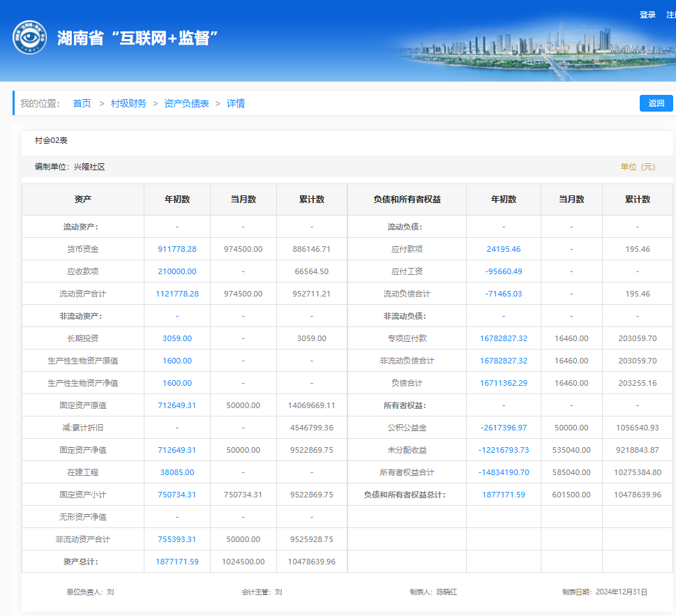Select 应收款项 row label
This screenshot has height=616, width=676.
tap(83, 271)
